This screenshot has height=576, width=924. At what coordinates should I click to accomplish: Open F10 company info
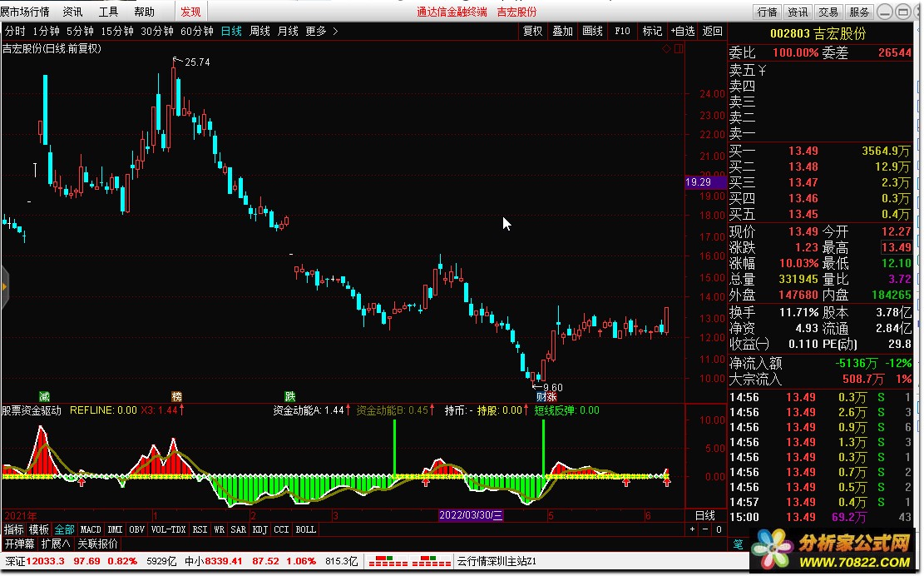click(x=622, y=32)
